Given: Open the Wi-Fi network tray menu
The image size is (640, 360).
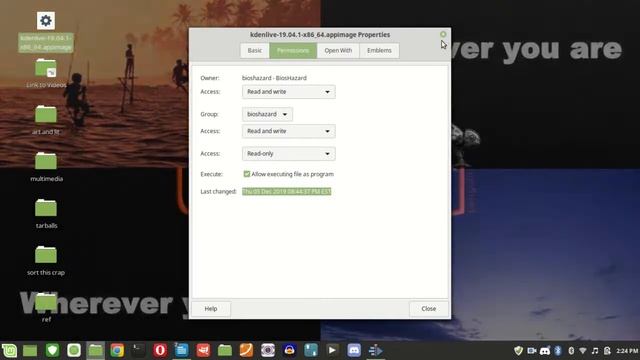Looking at the screenshot, I should 583,351.
